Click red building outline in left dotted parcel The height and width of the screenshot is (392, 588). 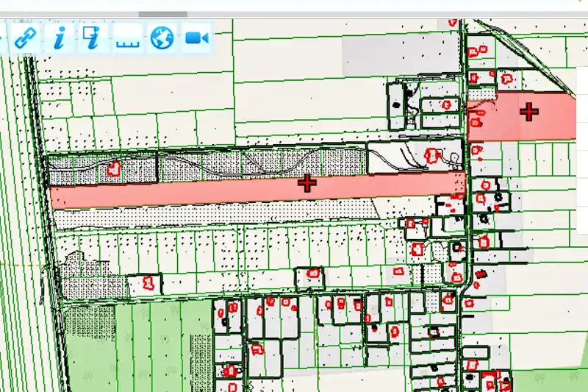(114, 169)
